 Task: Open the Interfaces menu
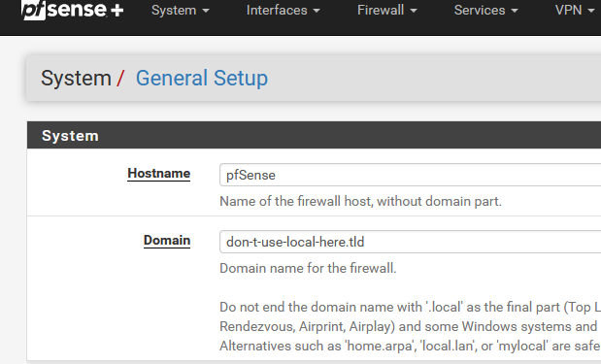(283, 11)
